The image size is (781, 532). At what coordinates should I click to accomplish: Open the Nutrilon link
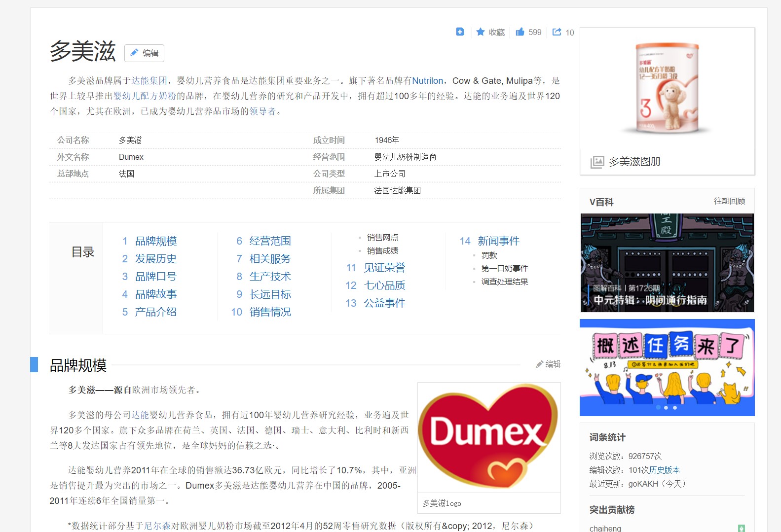coord(428,81)
